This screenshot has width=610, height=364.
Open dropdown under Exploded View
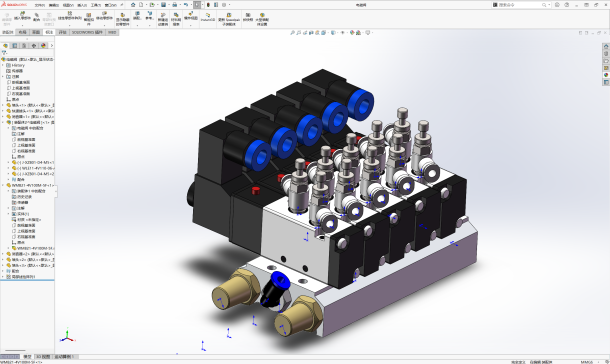[191, 25]
